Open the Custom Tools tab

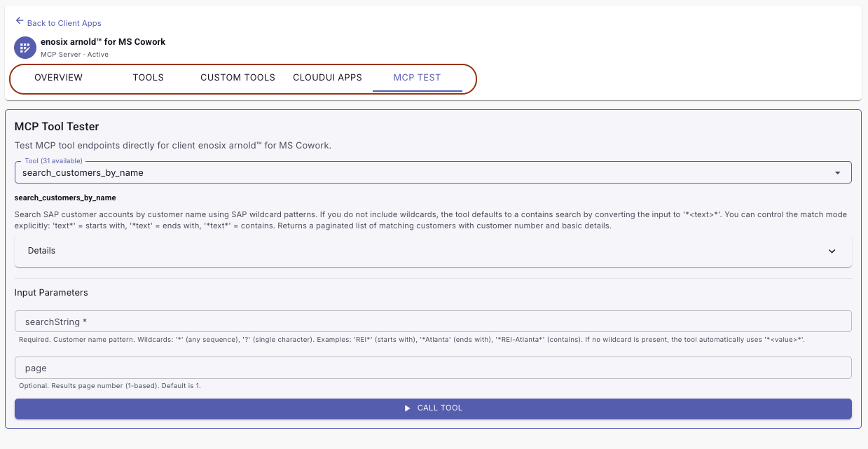pos(237,78)
